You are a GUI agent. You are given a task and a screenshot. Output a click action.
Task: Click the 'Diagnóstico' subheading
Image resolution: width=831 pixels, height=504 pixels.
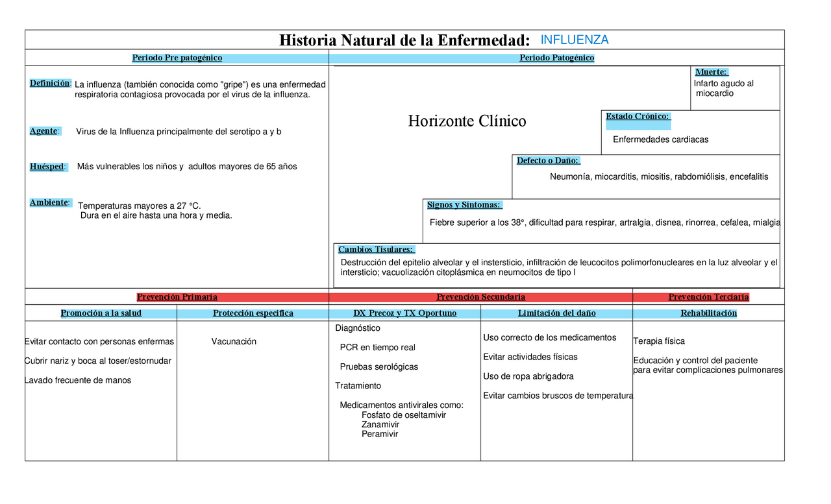[x=358, y=328]
